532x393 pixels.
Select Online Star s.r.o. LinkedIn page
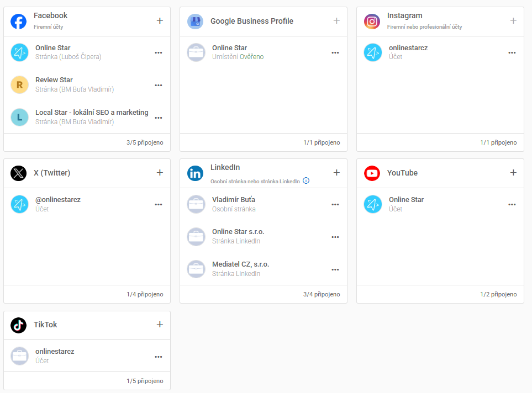pos(238,232)
